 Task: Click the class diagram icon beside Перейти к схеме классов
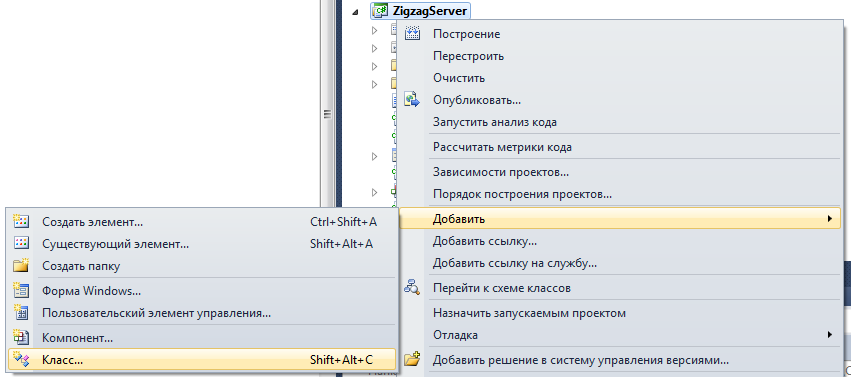point(412,288)
